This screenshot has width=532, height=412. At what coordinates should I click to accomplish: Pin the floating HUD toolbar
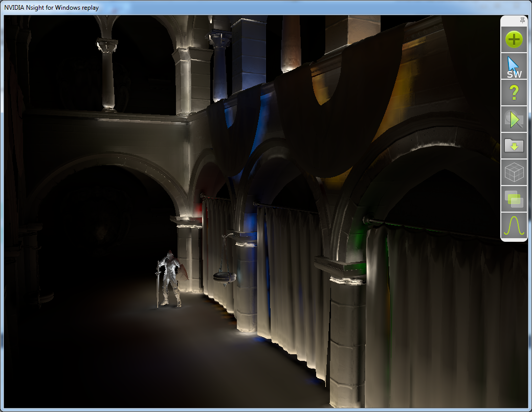pos(522,20)
